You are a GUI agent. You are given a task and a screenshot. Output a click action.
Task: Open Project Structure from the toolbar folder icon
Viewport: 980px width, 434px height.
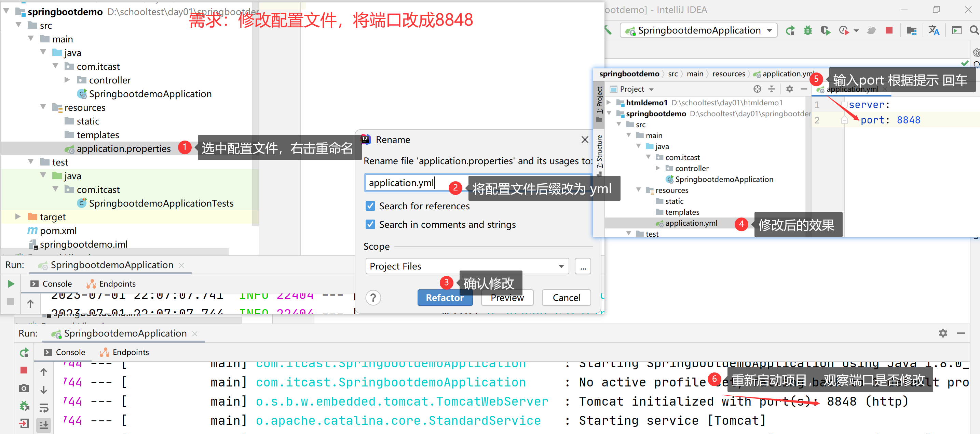coord(912,30)
